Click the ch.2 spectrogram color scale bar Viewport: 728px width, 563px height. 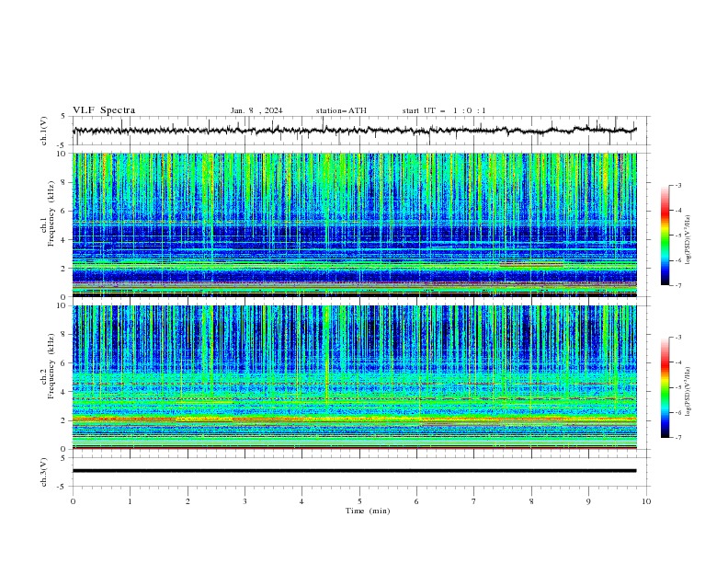point(665,387)
